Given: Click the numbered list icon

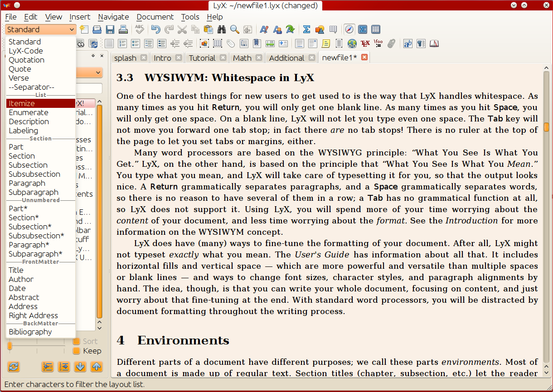Looking at the screenshot, I should (122, 44).
